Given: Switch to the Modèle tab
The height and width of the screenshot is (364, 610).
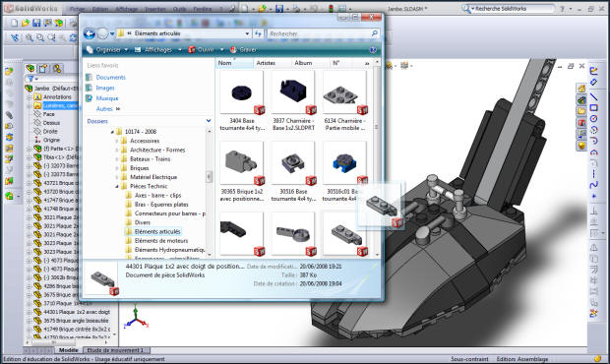Looking at the screenshot, I should pos(69,350).
